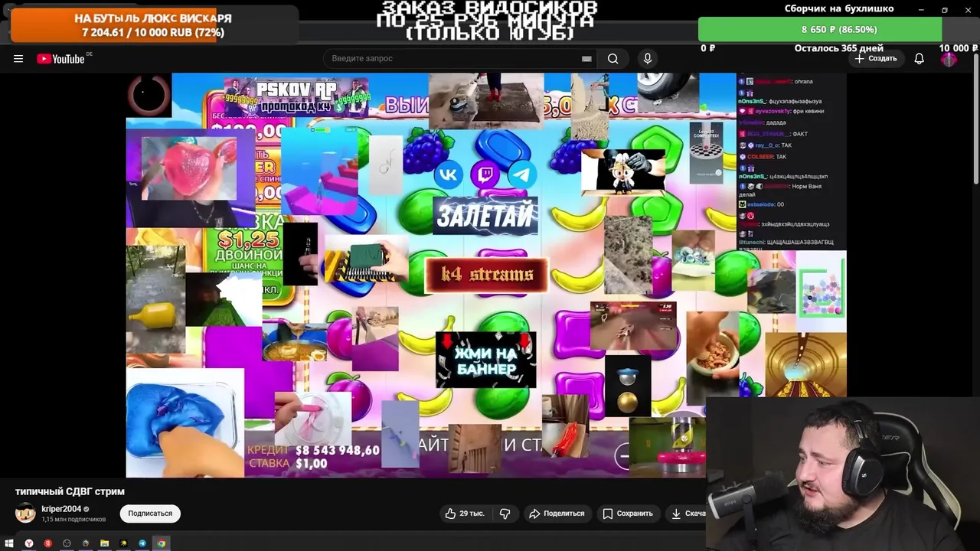Open Telegram from the taskbar
The image size is (980, 551).
point(142,543)
